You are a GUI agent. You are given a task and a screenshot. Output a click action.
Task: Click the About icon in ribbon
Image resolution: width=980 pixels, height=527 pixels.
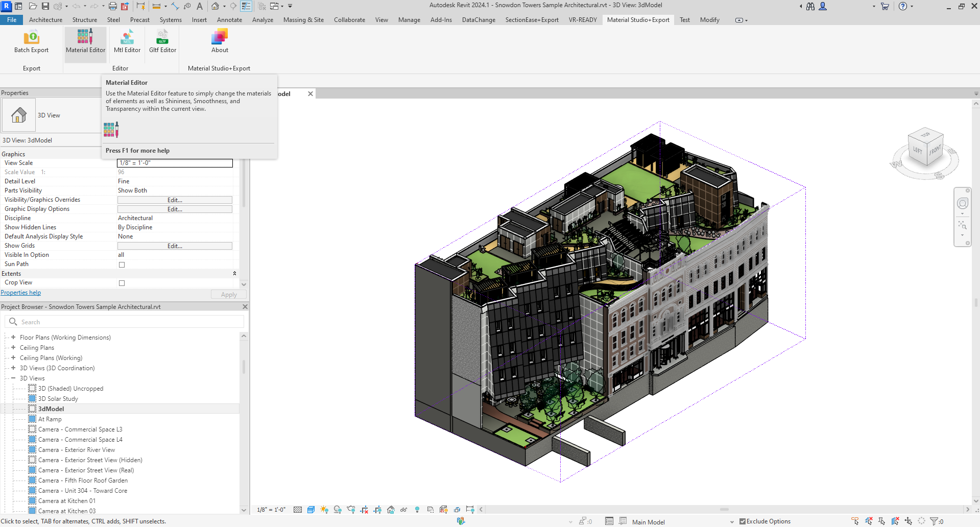[x=220, y=41]
